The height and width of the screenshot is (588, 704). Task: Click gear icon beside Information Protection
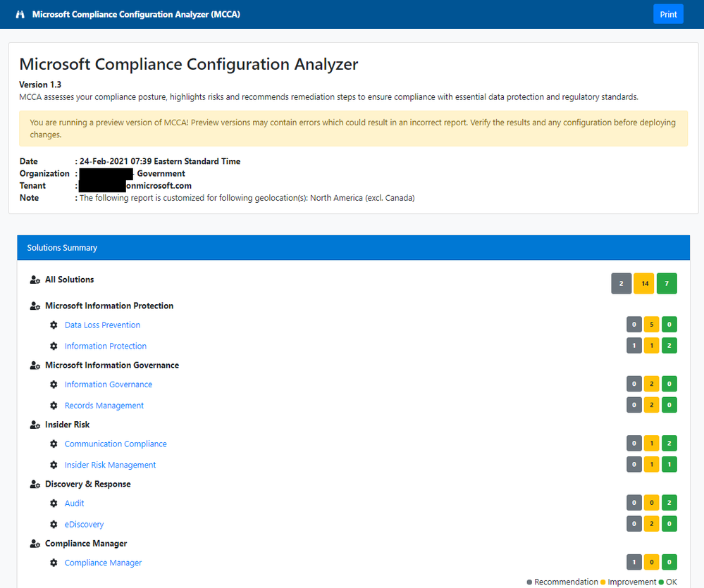click(54, 346)
